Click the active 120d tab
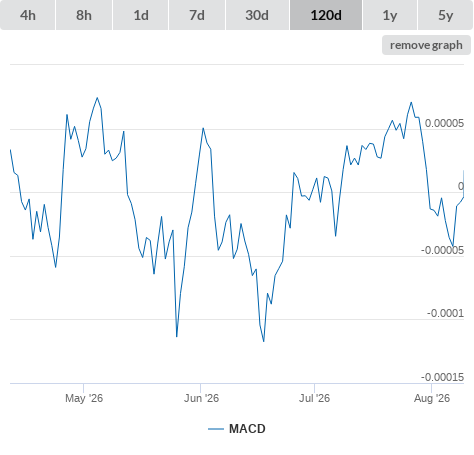474x455 pixels. tap(326, 15)
